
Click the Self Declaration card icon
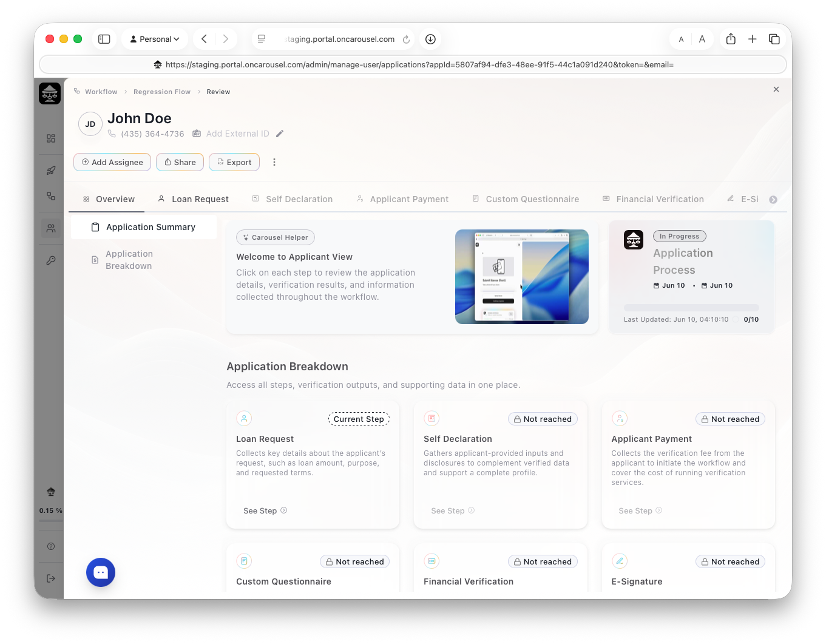[432, 418]
